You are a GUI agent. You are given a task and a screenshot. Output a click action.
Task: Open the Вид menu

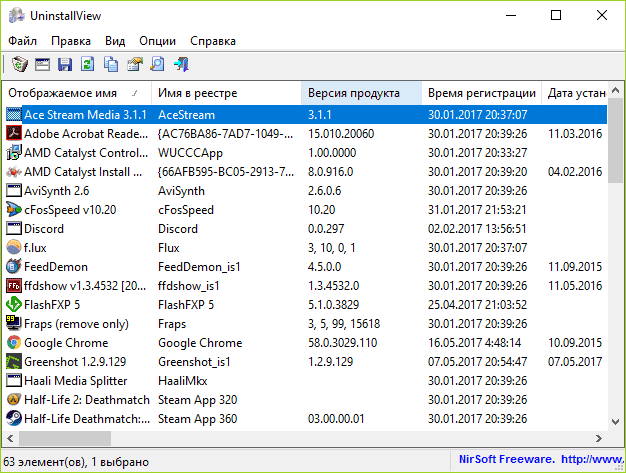(x=115, y=41)
